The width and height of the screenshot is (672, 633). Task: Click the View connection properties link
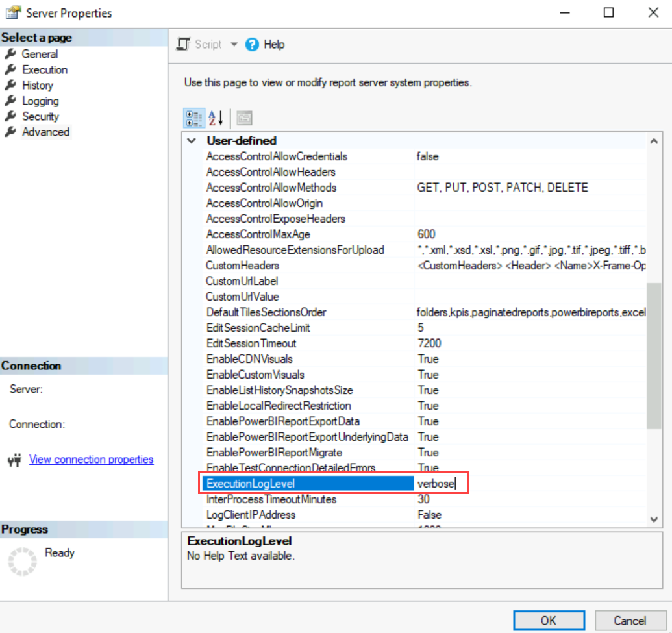(x=91, y=459)
